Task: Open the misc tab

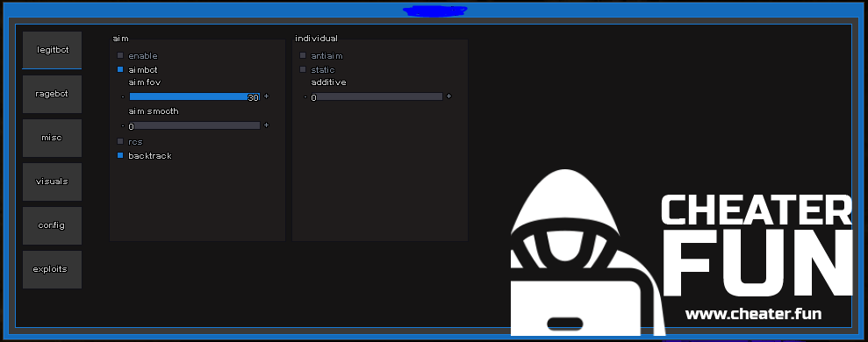Action: click(x=52, y=138)
